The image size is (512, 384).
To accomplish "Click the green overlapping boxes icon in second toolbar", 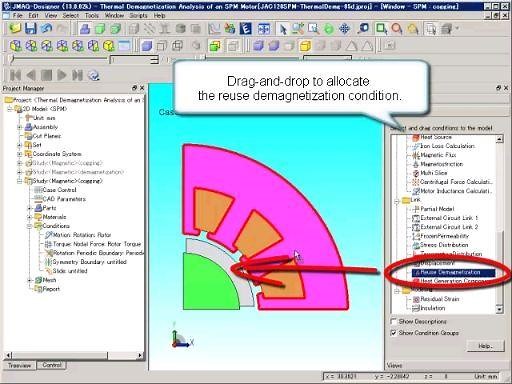I will pyautogui.click(x=215, y=46).
